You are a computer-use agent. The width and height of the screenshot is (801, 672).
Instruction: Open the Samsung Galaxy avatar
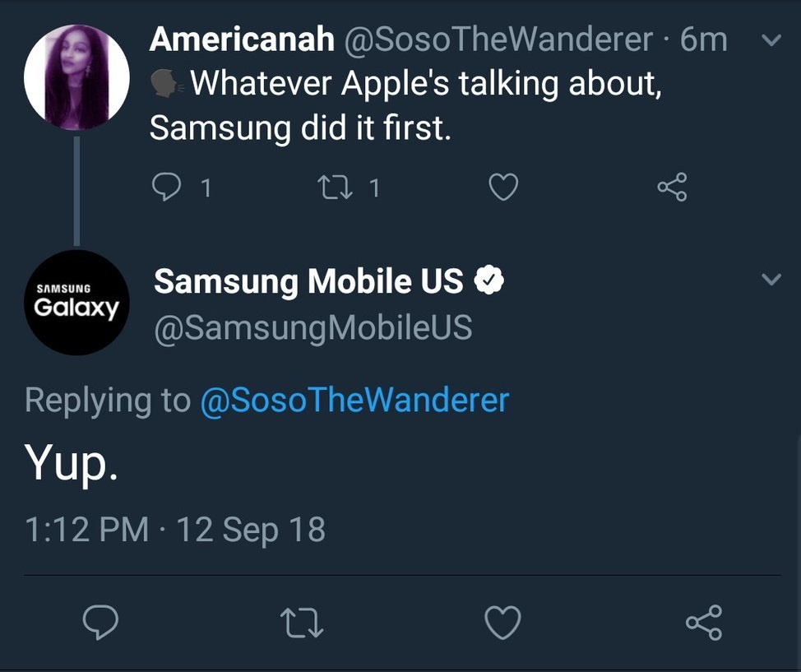(76, 303)
